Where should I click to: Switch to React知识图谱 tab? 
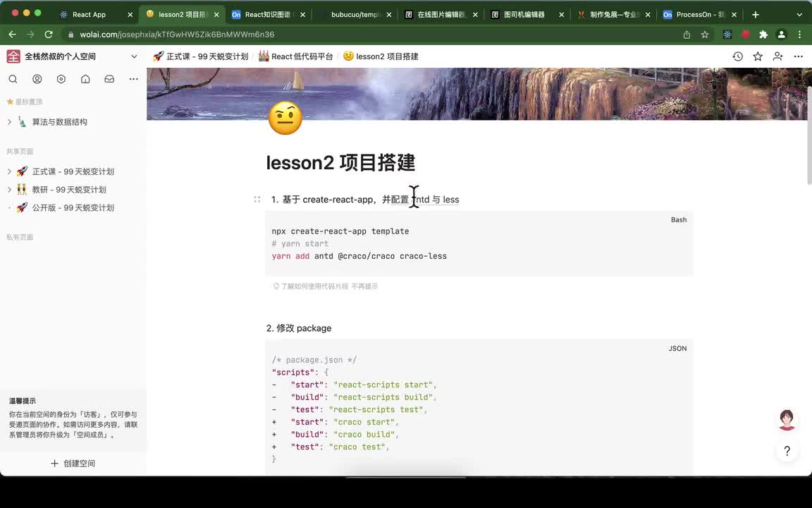point(267,15)
